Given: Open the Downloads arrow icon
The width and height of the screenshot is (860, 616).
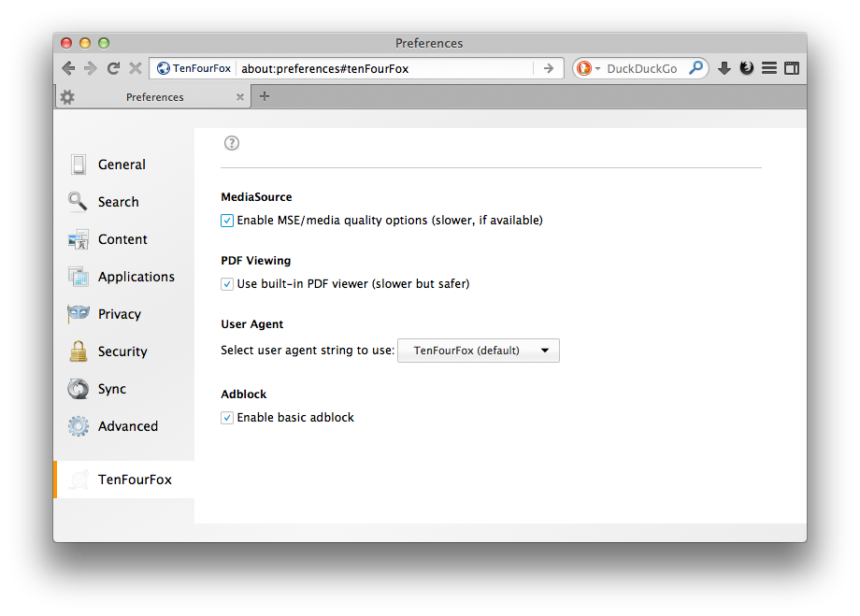Looking at the screenshot, I should [x=724, y=68].
